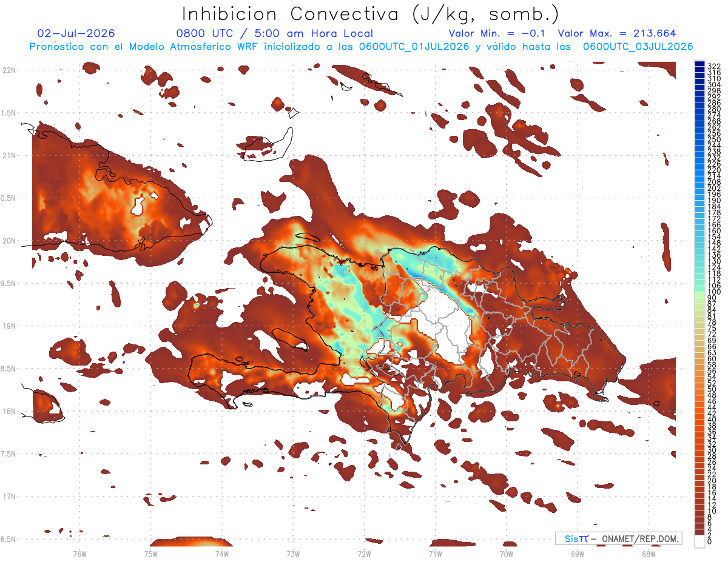This screenshot has width=728, height=562.
Task: Click the '69W' longitude label
Action: pos(578,553)
